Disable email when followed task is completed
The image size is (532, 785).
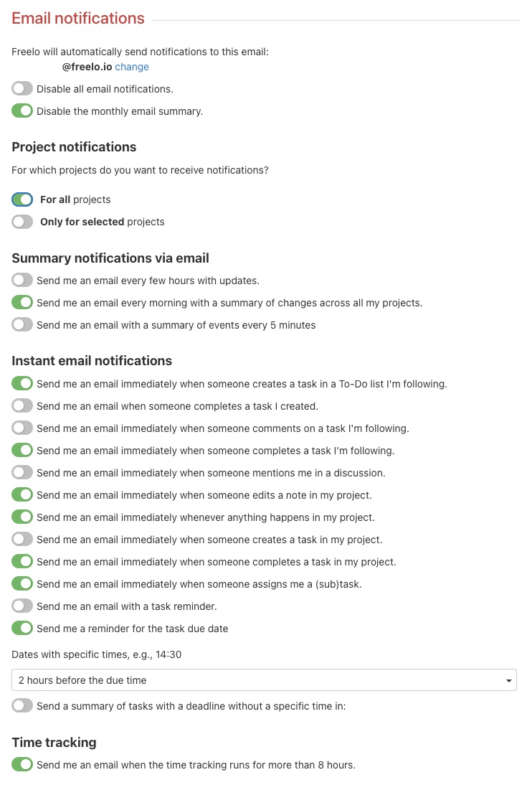(22, 450)
